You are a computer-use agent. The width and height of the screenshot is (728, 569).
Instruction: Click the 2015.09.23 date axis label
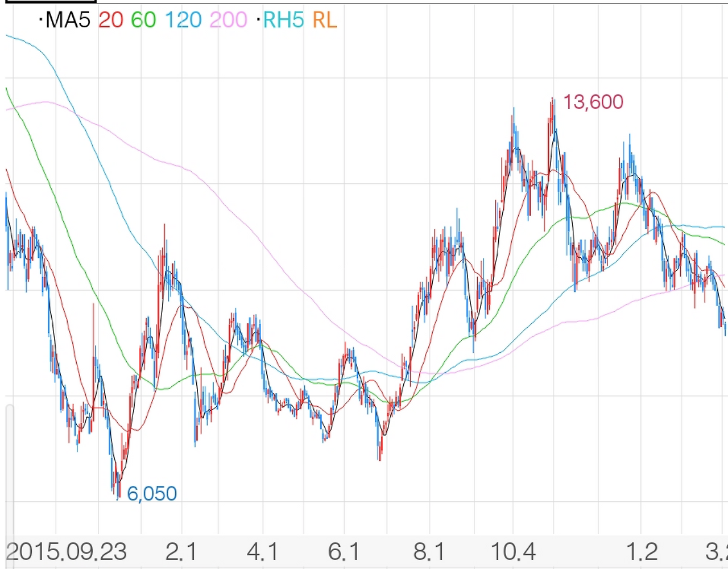tap(67, 552)
